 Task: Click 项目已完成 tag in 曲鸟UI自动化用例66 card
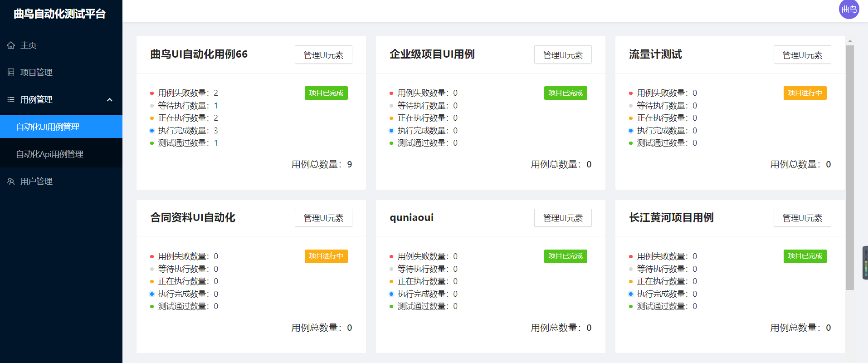point(326,93)
